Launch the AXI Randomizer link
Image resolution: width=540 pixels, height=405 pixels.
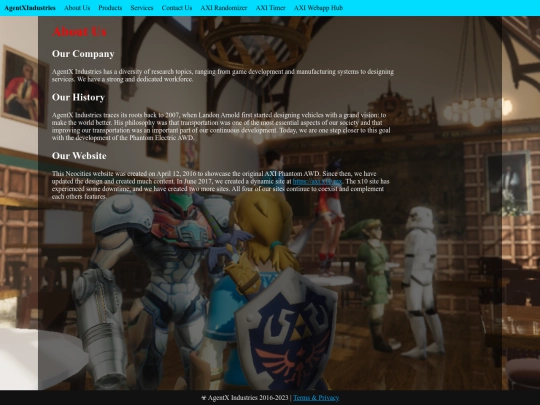click(x=224, y=8)
